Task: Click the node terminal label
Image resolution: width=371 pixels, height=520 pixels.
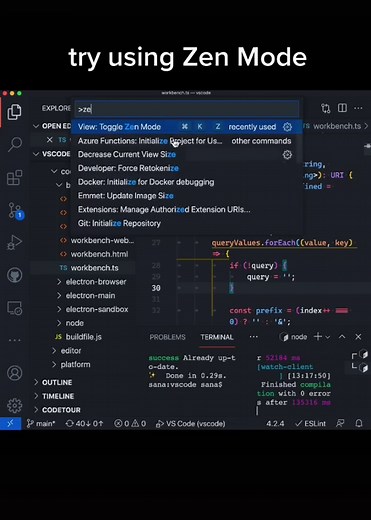Action: pyautogui.click(x=294, y=337)
